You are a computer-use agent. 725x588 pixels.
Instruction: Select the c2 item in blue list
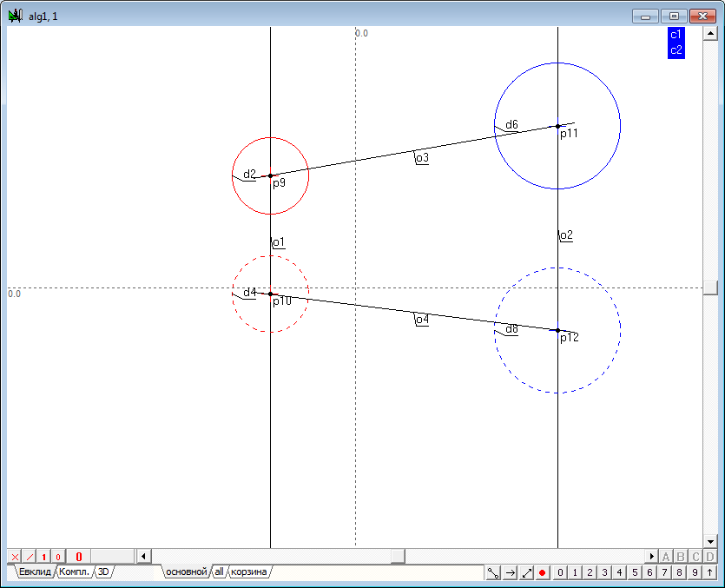(676, 50)
